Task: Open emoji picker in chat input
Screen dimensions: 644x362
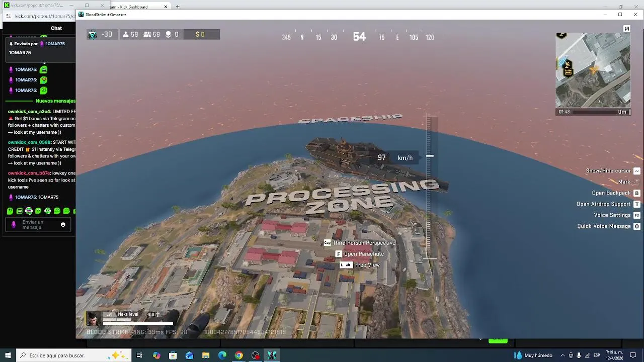Action: click(x=63, y=225)
